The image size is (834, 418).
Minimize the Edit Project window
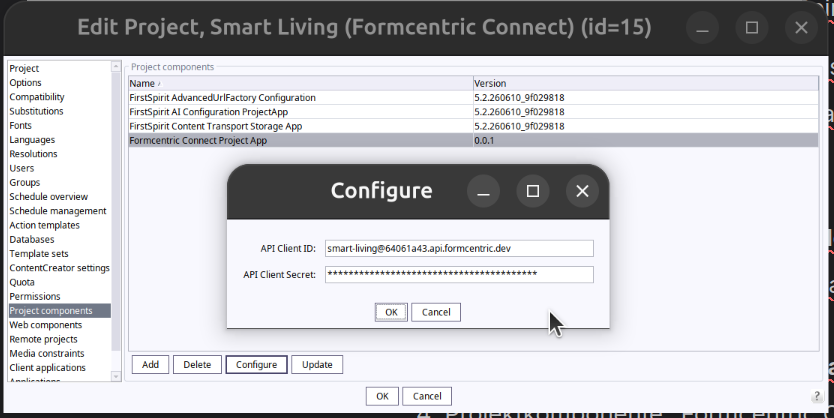(702, 28)
